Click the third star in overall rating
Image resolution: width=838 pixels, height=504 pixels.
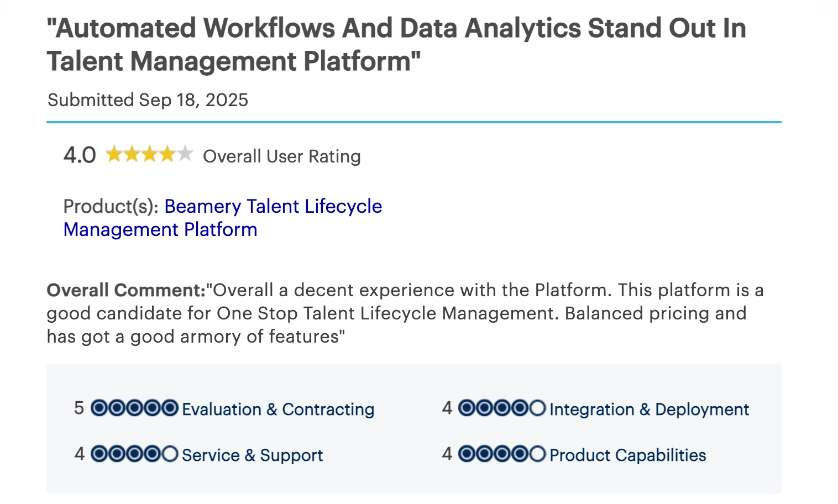(x=149, y=154)
